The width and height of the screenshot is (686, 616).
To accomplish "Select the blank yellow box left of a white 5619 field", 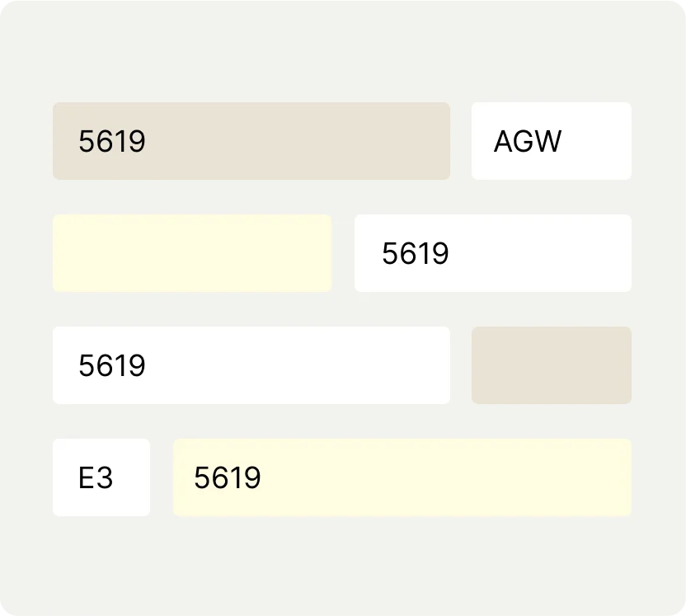I will pos(192,253).
